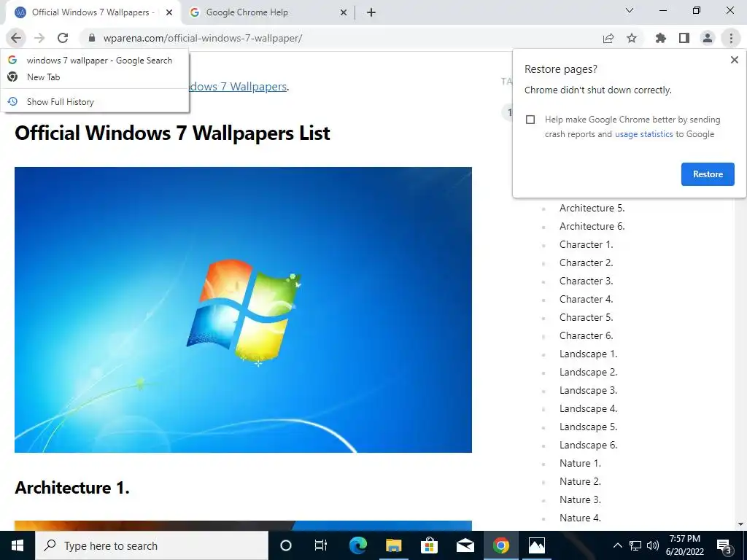
Task: Select Nature 4 in contents list
Action: click(580, 518)
